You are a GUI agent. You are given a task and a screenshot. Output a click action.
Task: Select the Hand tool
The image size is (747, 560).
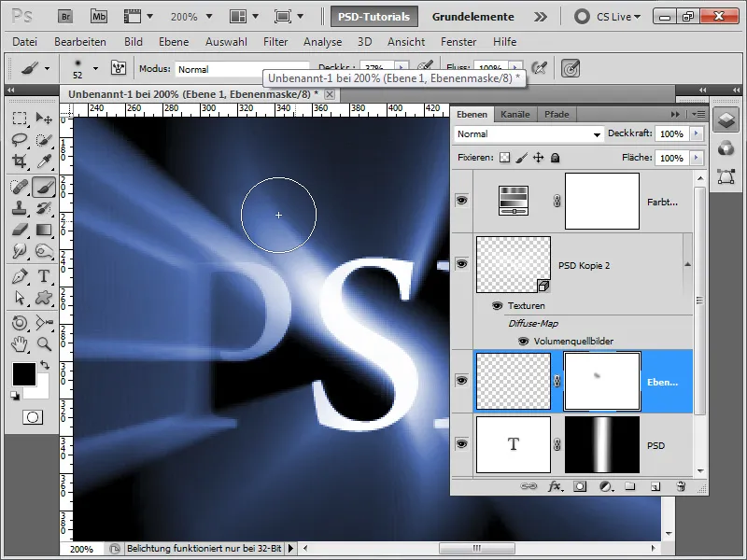coord(19,343)
